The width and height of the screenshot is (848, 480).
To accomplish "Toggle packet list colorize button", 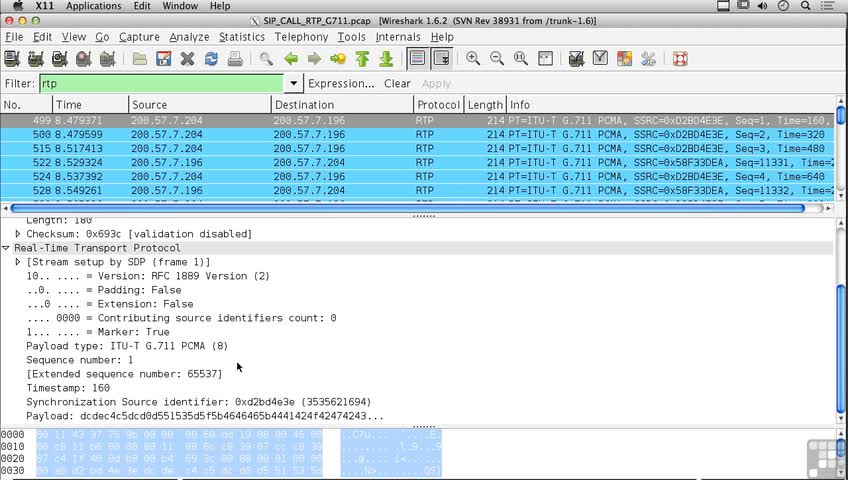I will coord(418,58).
